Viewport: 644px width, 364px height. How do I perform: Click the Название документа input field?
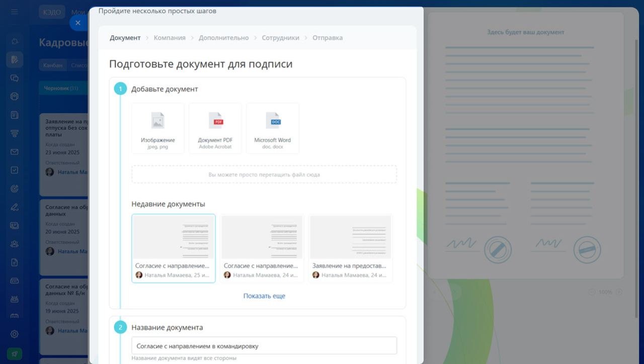264,346
